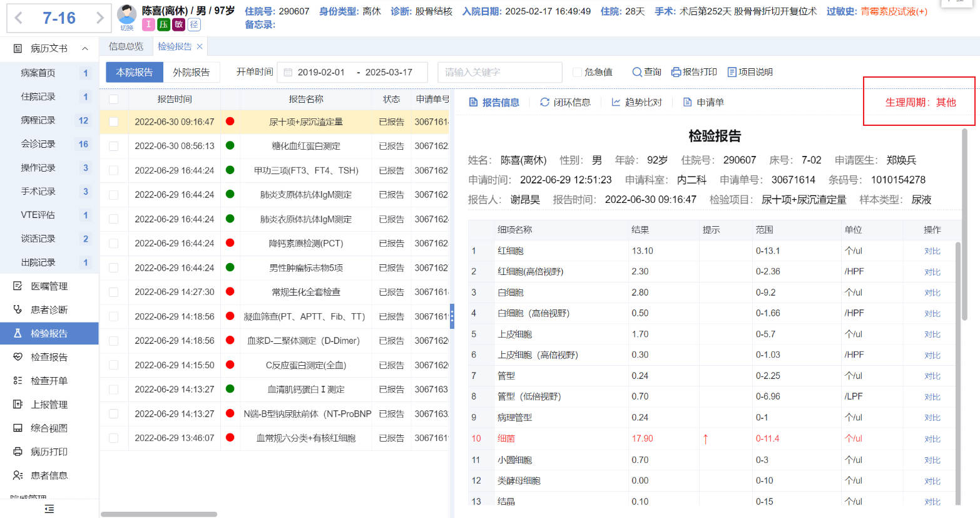Collapse the 病历文书 section chevron
Screen dimensions: 980x518
pyautogui.click(x=85, y=48)
